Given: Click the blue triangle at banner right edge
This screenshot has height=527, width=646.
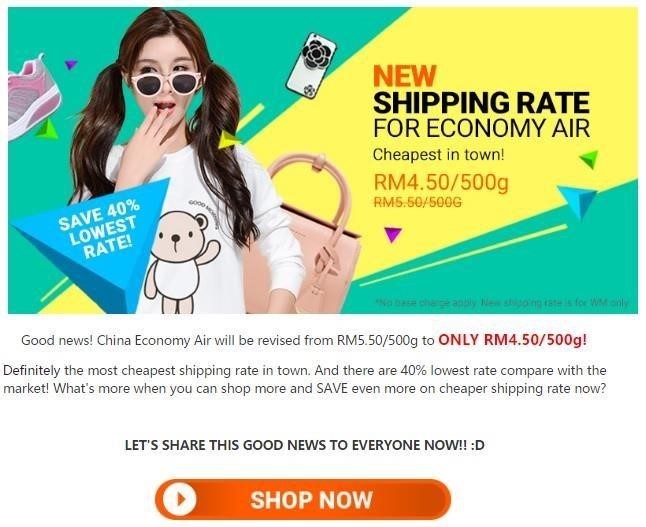Looking at the screenshot, I should (579, 201).
